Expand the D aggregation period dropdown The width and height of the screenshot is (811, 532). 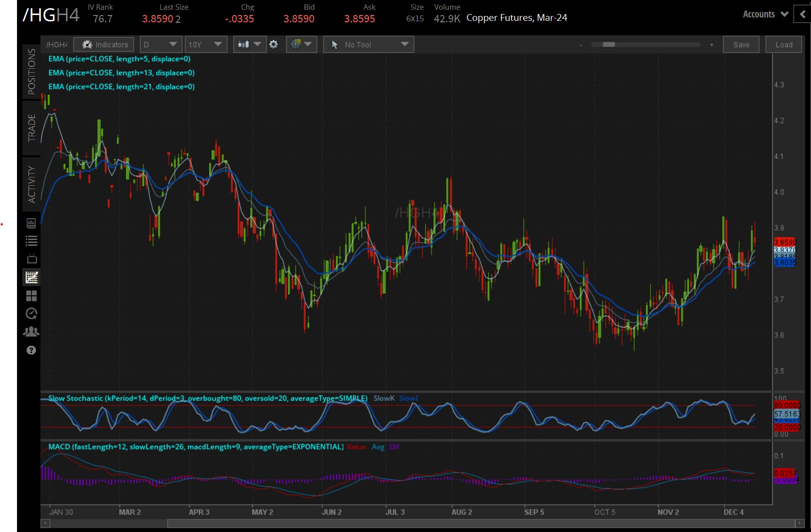tap(161, 45)
